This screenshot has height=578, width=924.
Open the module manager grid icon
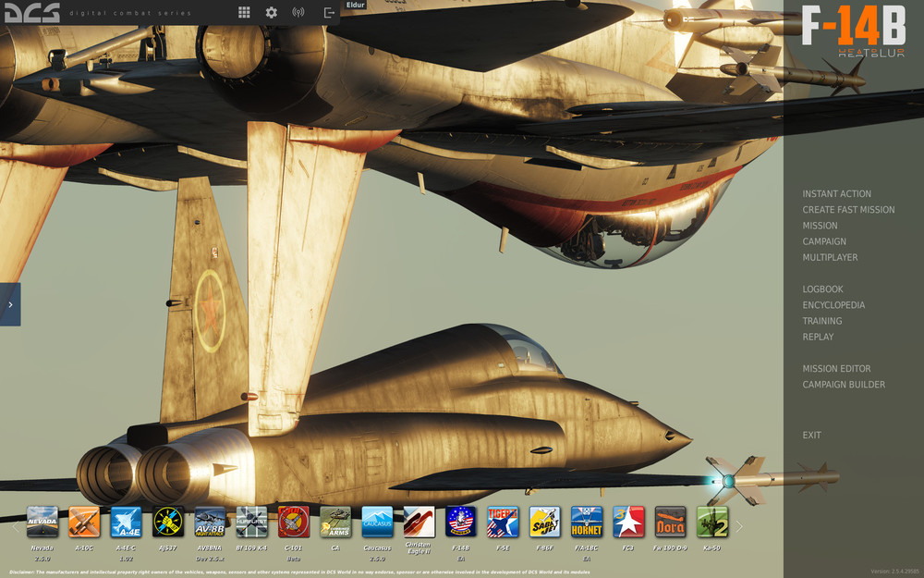[244, 12]
